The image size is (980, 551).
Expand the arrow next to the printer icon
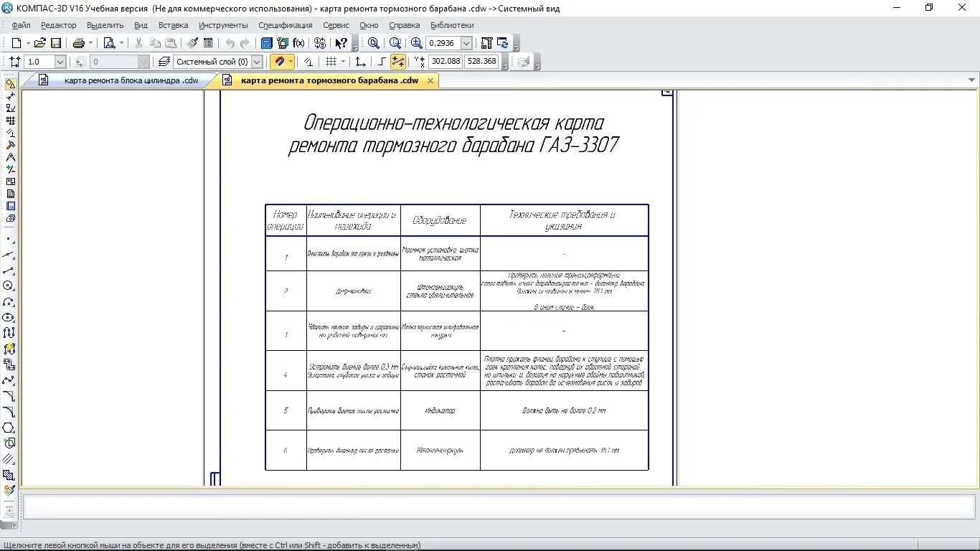tap(90, 43)
